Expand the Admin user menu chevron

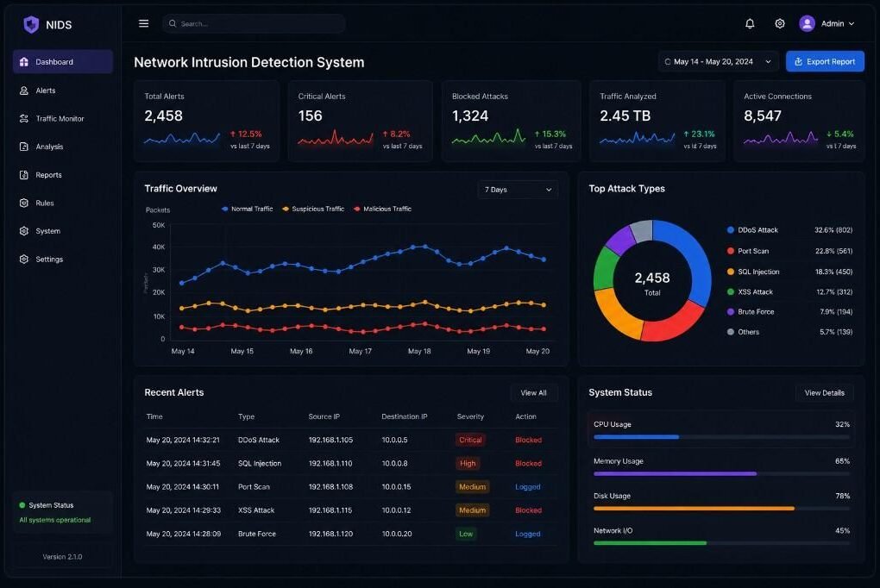pos(852,23)
